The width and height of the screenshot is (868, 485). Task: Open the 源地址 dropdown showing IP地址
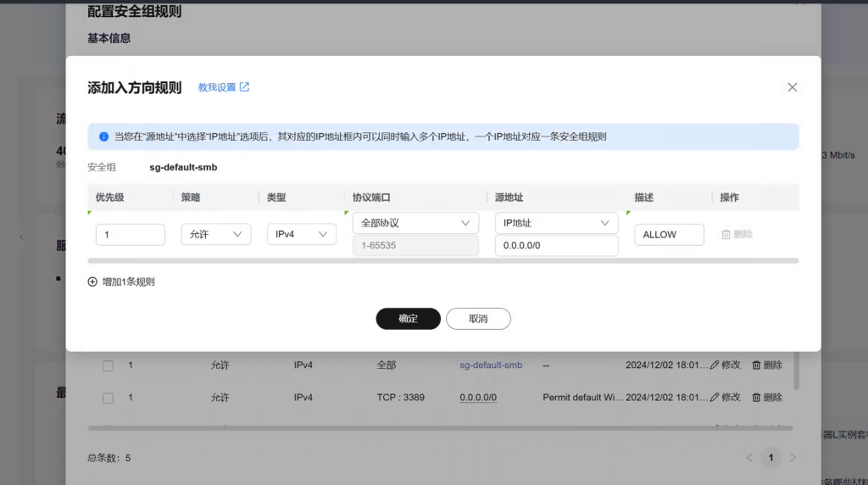tap(556, 223)
